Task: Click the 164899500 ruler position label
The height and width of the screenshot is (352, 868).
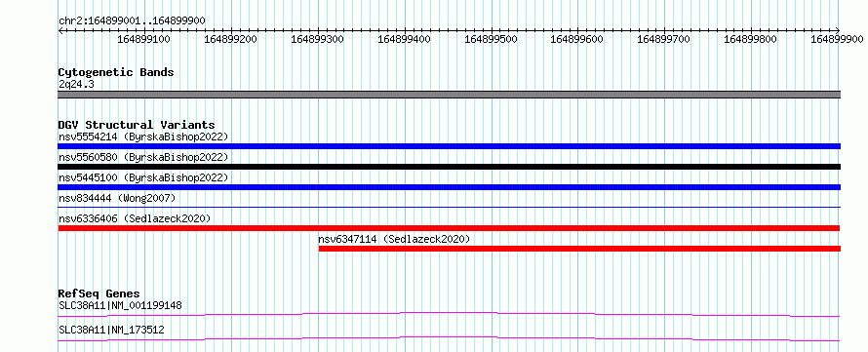Action: tap(491, 39)
